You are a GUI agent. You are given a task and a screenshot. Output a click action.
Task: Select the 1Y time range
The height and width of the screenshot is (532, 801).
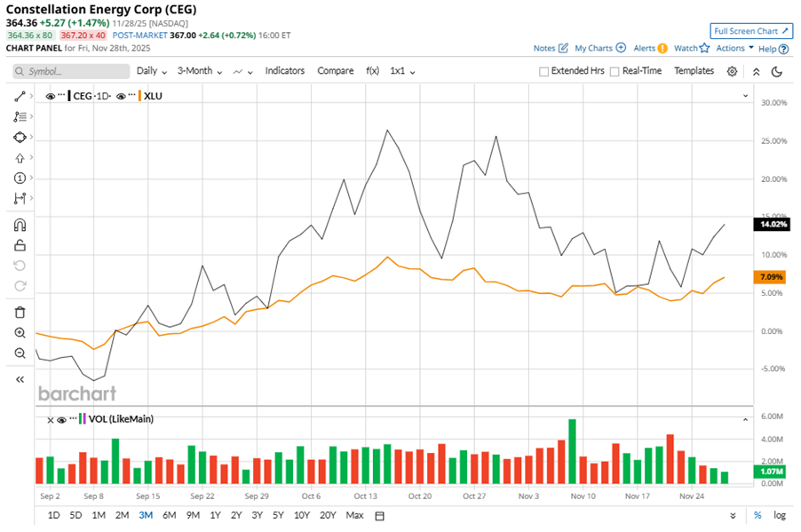tap(215, 515)
